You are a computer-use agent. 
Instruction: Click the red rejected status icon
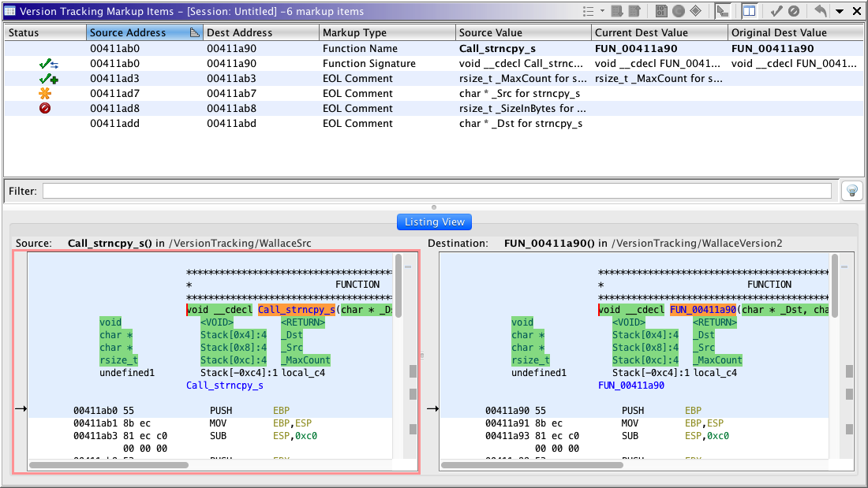coord(45,108)
